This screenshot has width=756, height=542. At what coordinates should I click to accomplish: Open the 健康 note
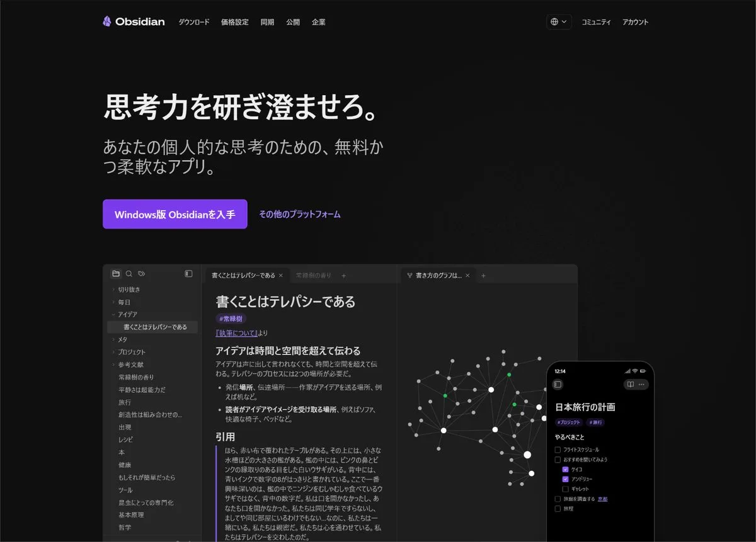125,465
